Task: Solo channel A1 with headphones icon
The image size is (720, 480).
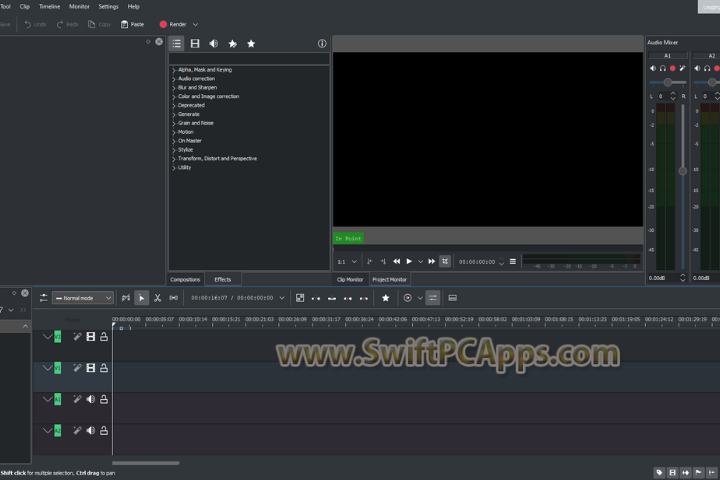Action: (x=663, y=68)
